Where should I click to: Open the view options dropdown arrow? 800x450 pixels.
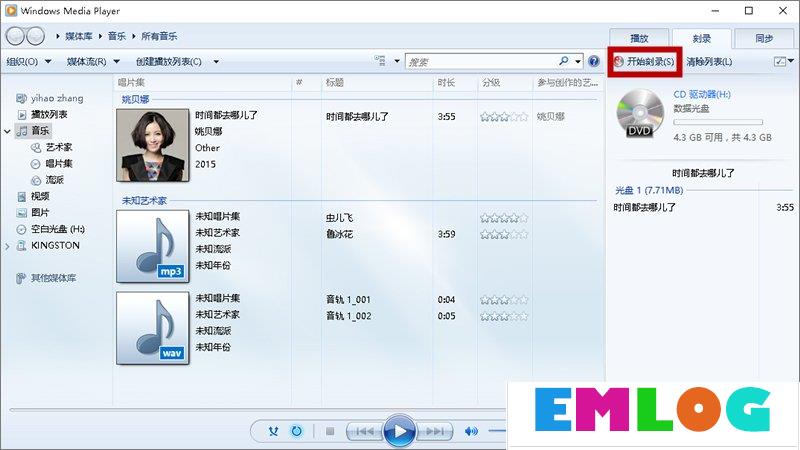point(397,61)
